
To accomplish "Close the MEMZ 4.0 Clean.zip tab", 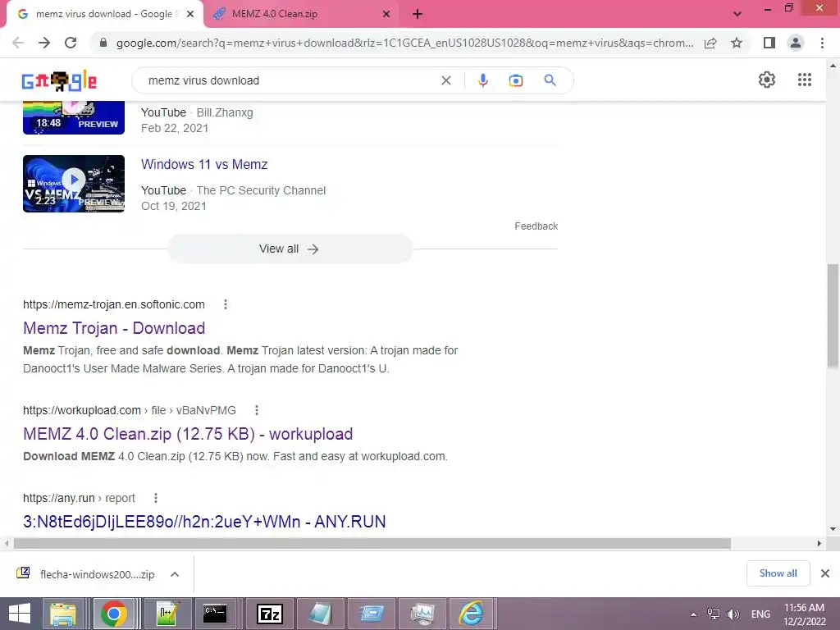I will tap(386, 14).
